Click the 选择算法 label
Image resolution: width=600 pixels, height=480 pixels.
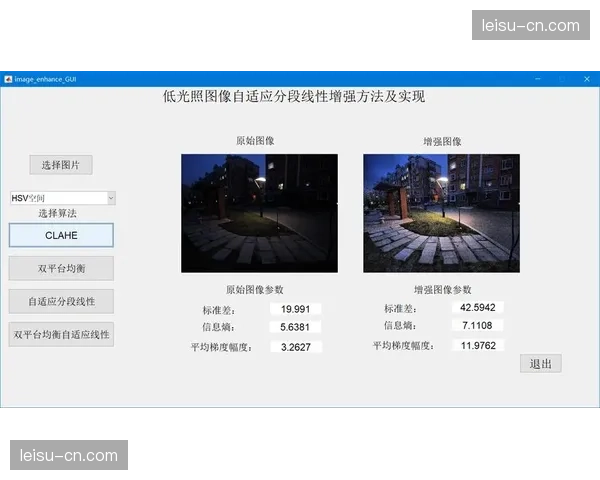pyautogui.click(x=57, y=213)
